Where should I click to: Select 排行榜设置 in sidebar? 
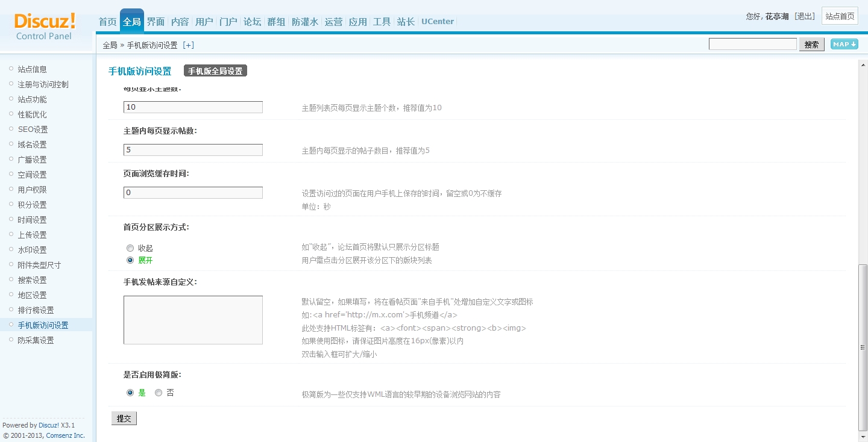(x=36, y=310)
